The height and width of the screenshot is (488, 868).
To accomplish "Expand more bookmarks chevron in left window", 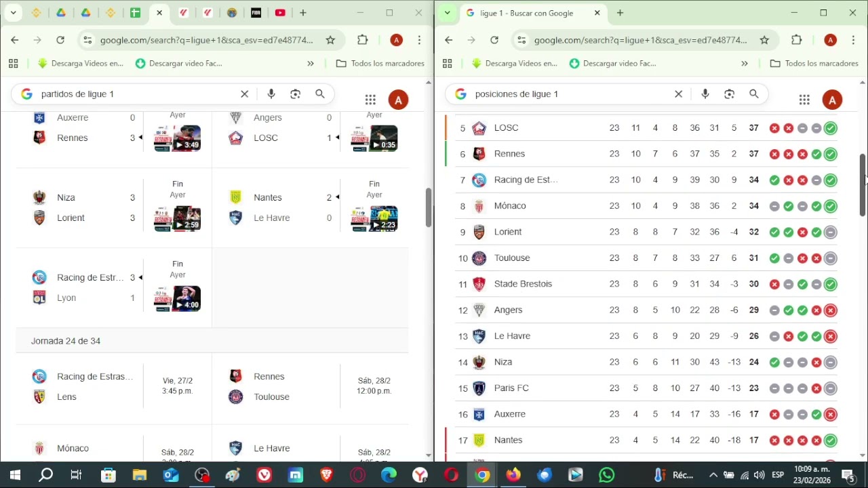I will [311, 64].
